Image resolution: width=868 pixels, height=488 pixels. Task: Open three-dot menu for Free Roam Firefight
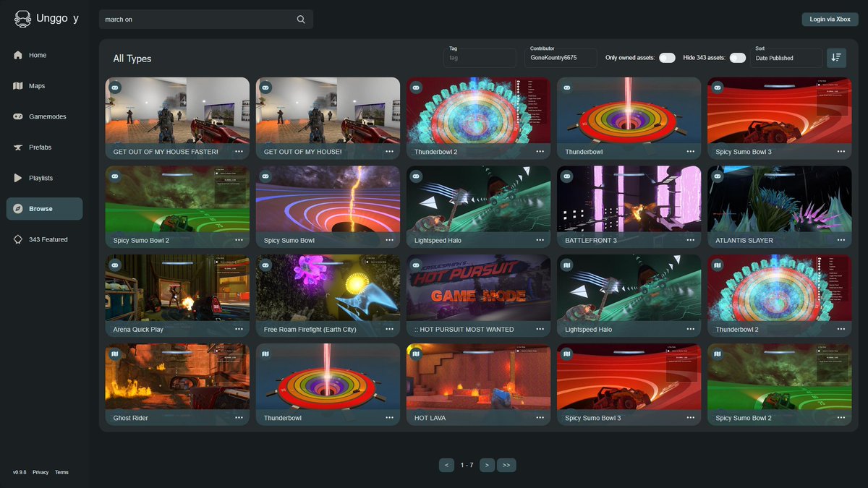[x=389, y=329]
